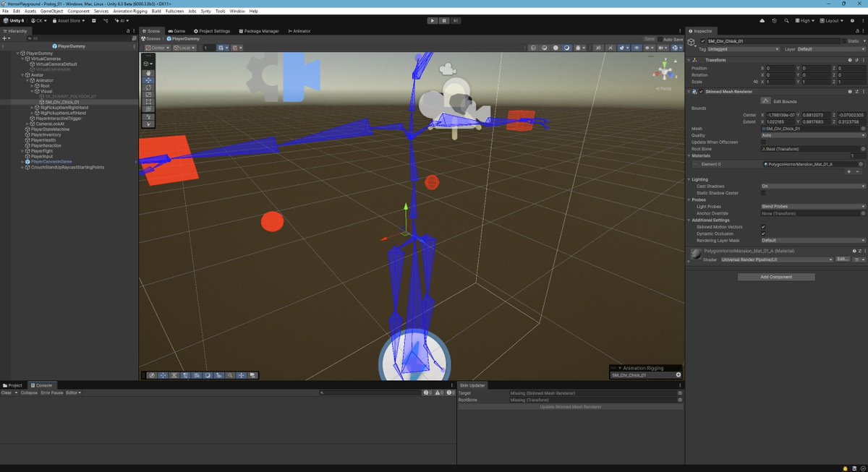This screenshot has width=868, height=472.
Task: Select the Rotate tool in scene toolbar
Action: point(148,87)
